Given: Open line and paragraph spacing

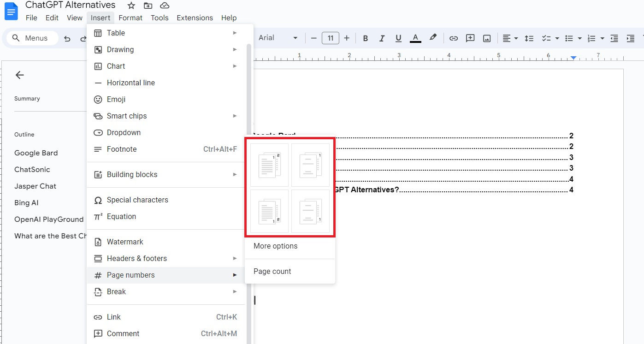Looking at the screenshot, I should 529,38.
